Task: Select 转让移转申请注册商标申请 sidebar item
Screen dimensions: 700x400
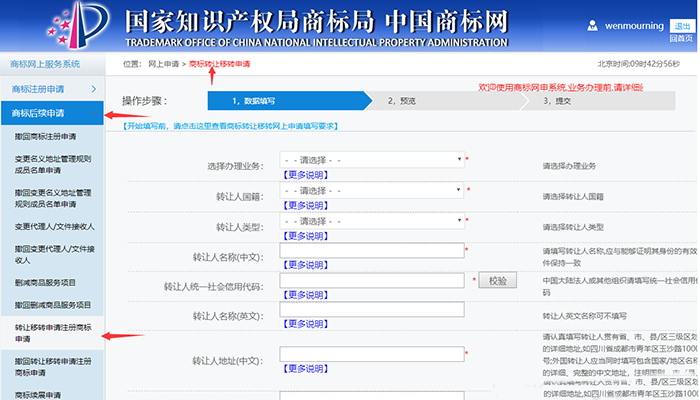Action: 53,333
